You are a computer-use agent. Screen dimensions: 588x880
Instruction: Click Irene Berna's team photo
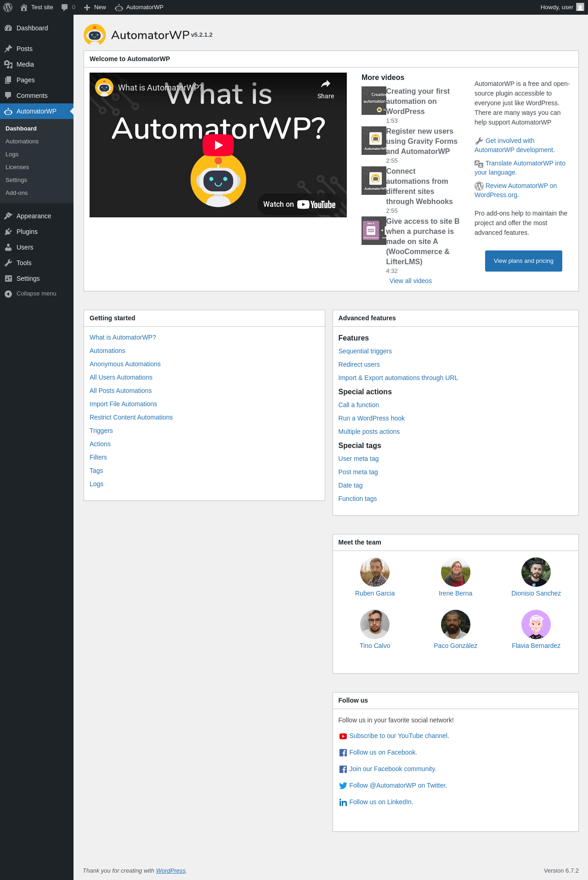pos(456,572)
